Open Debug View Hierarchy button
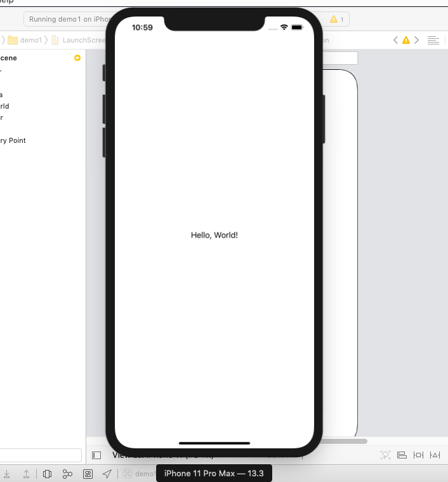The width and height of the screenshot is (448, 482). (47, 474)
